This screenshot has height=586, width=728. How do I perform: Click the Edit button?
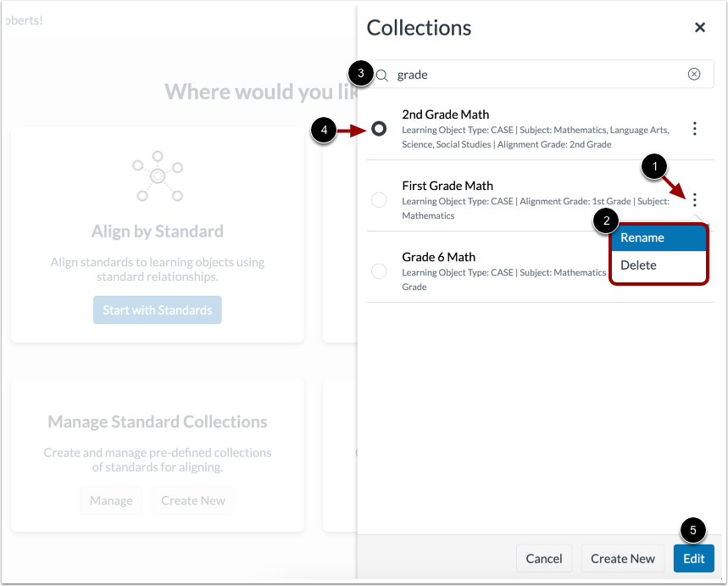pyautogui.click(x=693, y=558)
